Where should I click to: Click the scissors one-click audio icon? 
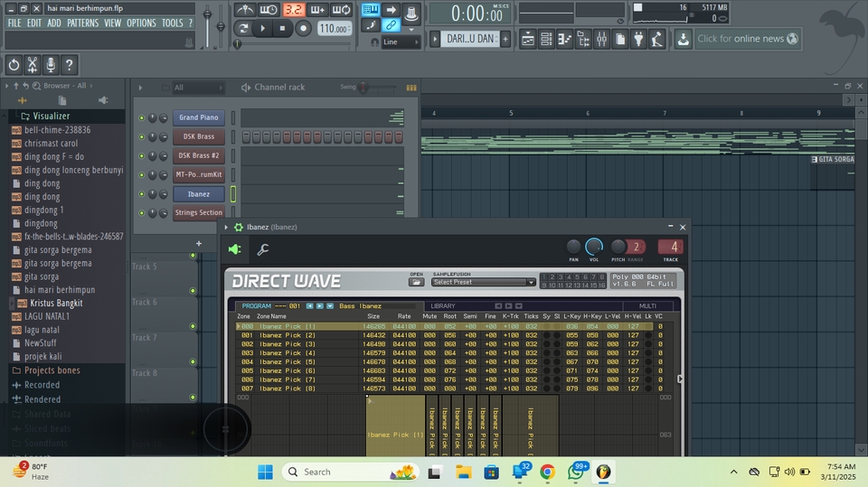point(33,65)
